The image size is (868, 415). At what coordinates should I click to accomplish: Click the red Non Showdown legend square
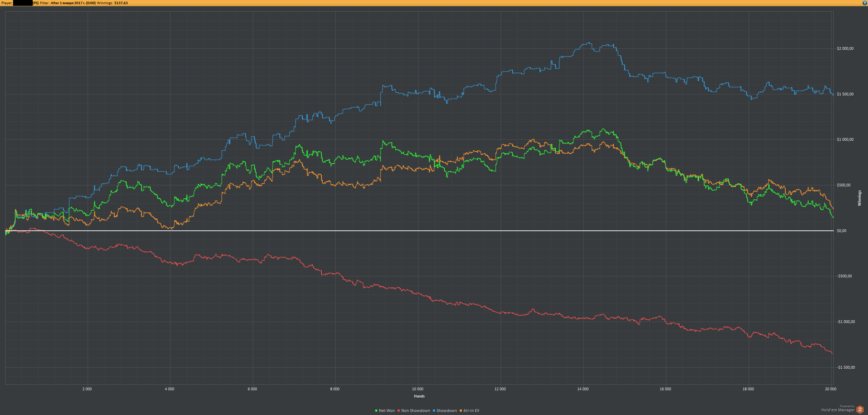point(399,411)
